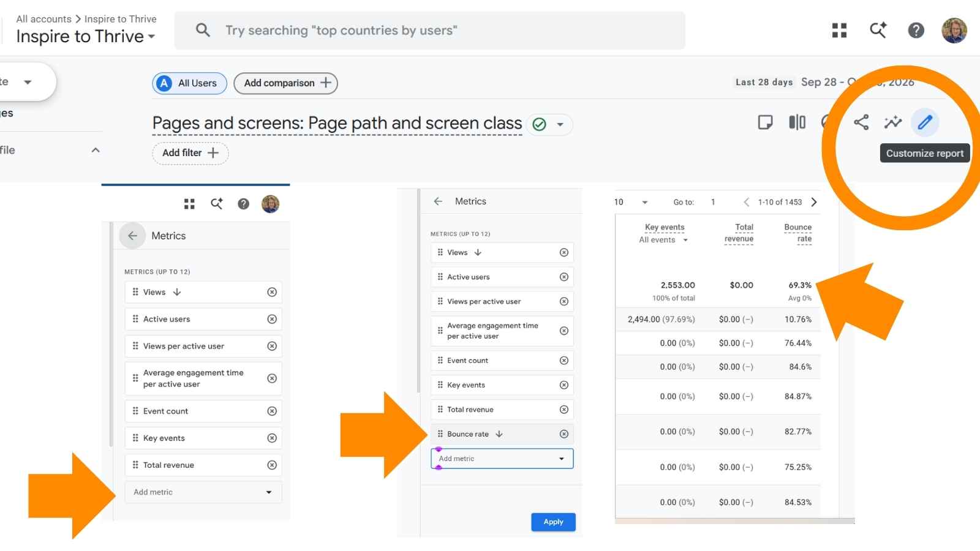This screenshot has height=551, width=980.
Task: Open the sparkle search icon in main header
Action: [878, 30]
